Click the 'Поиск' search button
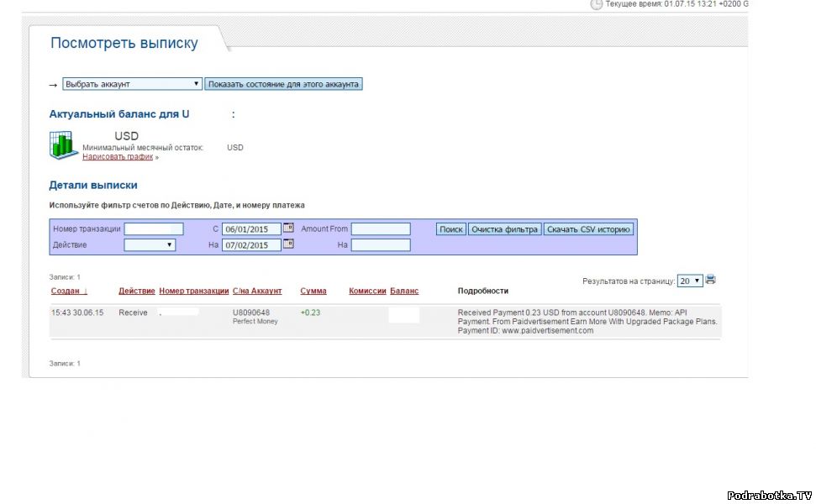The height and width of the screenshot is (504, 816). 451,229
